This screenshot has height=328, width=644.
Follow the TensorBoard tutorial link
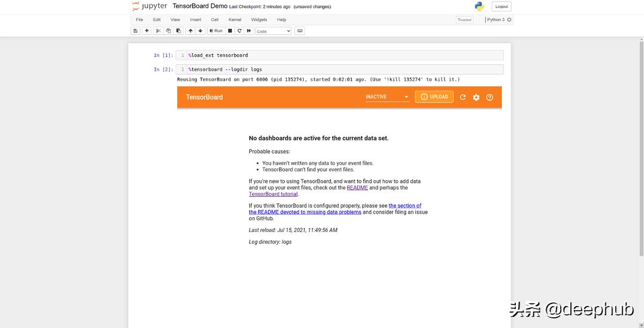click(x=273, y=194)
